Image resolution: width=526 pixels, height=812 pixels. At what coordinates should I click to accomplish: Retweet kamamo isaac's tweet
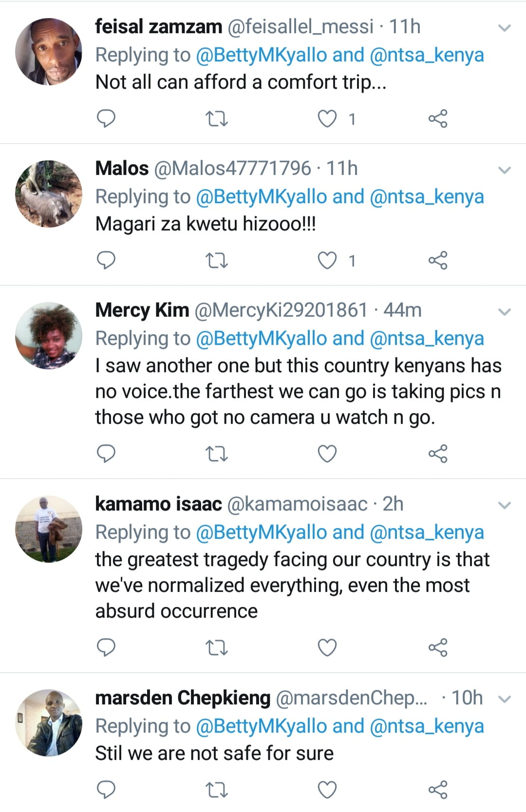click(x=217, y=648)
